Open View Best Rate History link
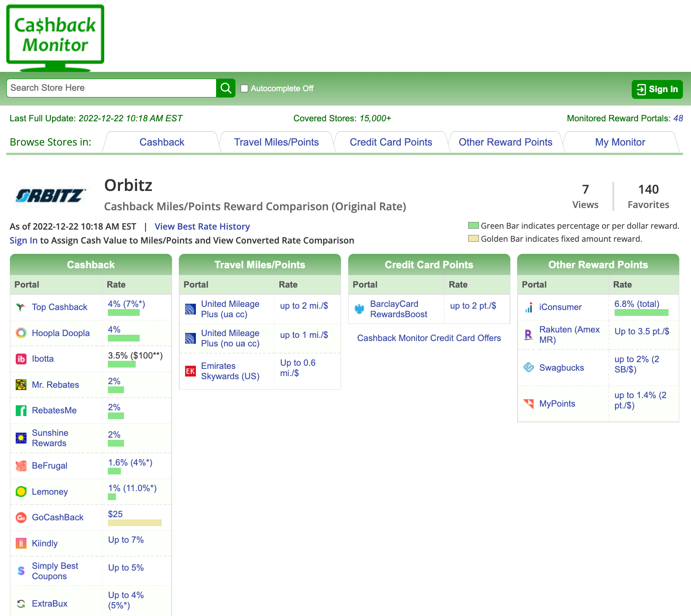Viewport: 691px width, 616px height. 202,226
